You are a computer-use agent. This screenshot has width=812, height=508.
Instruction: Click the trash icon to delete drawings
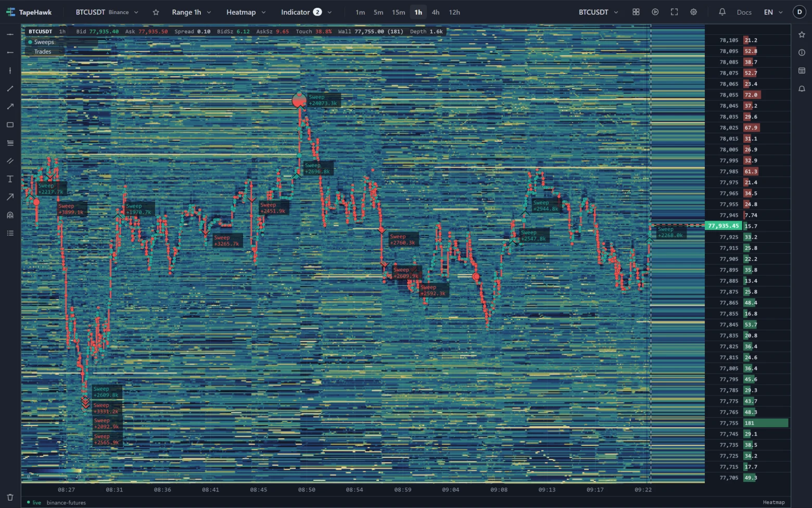(10, 497)
